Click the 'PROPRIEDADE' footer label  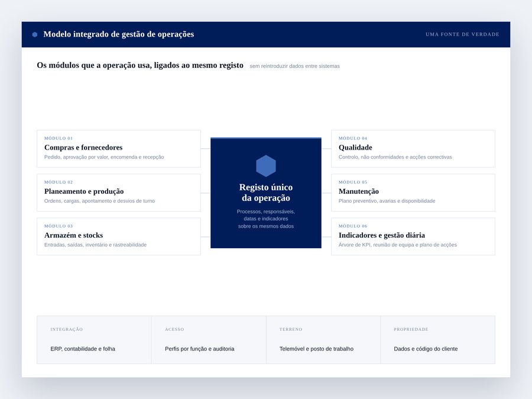(x=411, y=329)
